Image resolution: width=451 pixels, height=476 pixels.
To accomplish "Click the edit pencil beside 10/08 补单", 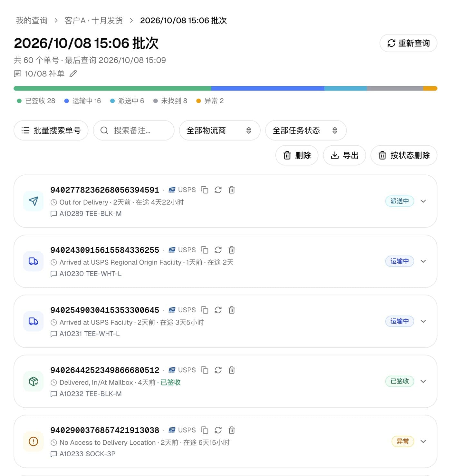I will [73, 74].
